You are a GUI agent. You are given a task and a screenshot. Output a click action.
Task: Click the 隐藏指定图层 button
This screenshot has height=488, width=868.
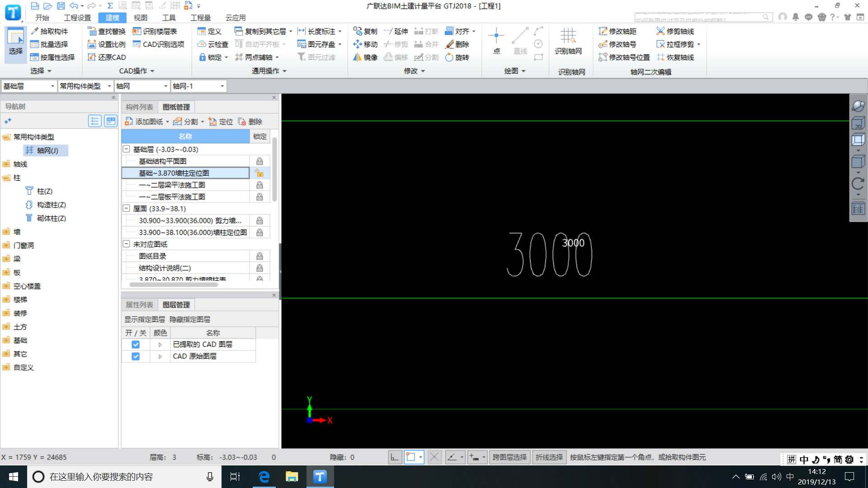point(190,319)
